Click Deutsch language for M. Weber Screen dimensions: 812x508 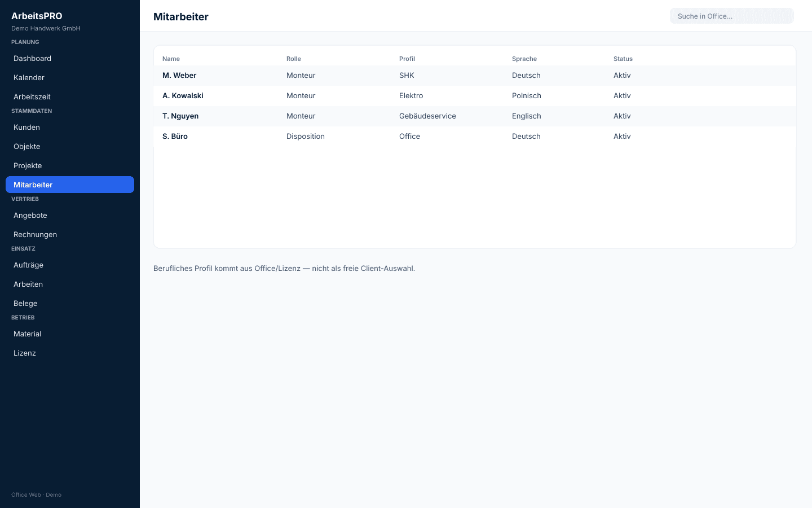pos(526,75)
